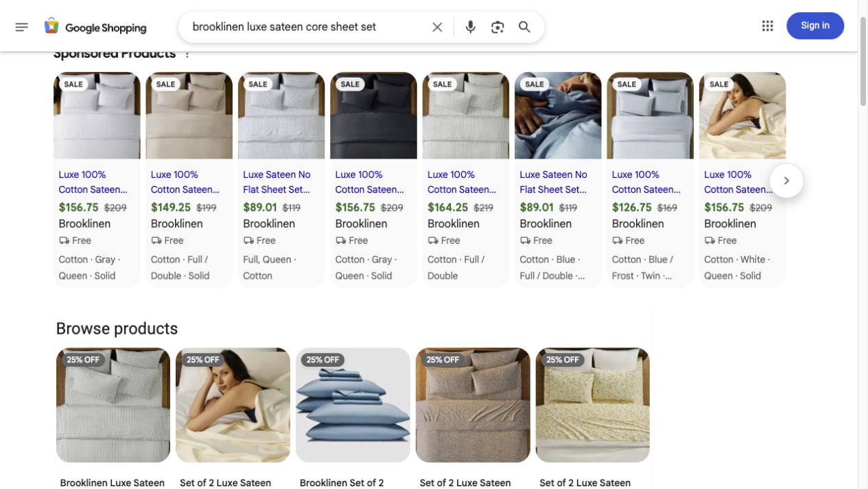Click the Sign in button
The image size is (868, 489).
coord(815,25)
